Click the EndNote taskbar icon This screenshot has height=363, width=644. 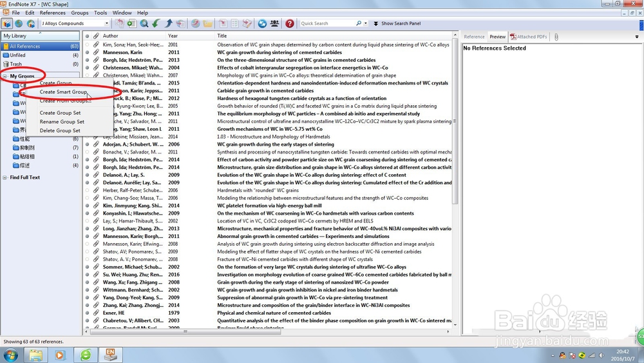pos(111,355)
